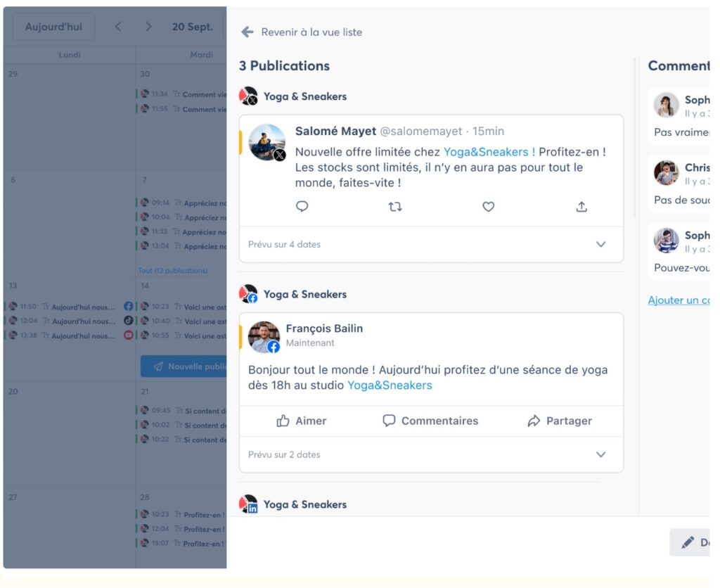Click the Pouvez-vou comment text
720x588 pixels.
[682, 268]
